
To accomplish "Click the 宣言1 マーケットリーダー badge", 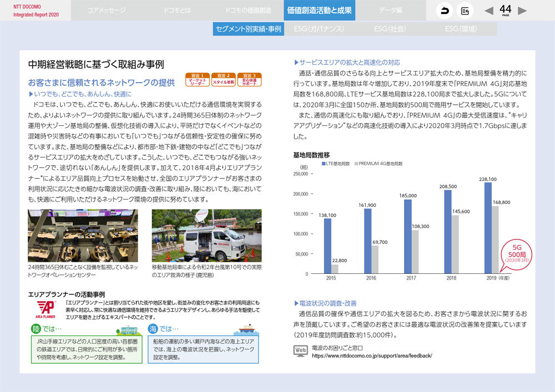I will tap(198, 79).
